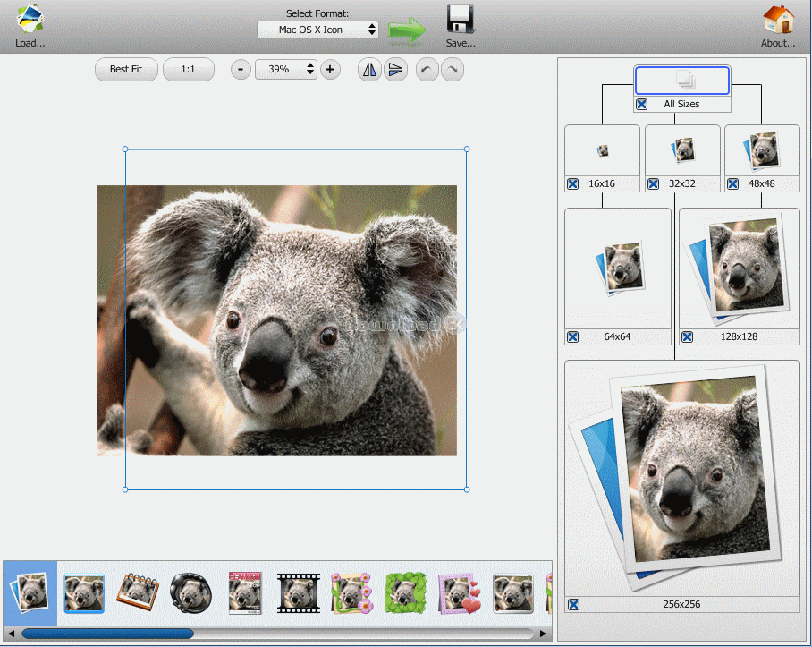Click the bottom-left crop handle
The image size is (812, 647).
click(x=125, y=489)
